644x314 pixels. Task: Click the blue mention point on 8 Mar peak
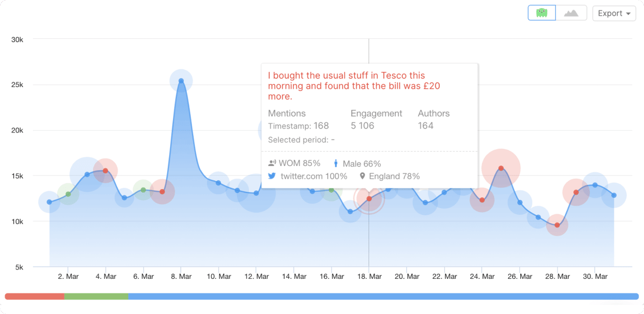(x=181, y=80)
